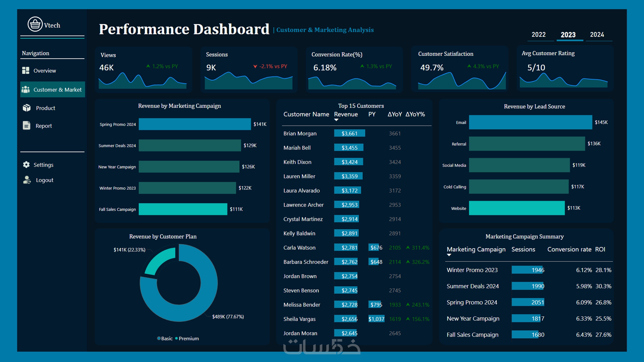
Task: Open the Settings link
Action: click(43, 165)
